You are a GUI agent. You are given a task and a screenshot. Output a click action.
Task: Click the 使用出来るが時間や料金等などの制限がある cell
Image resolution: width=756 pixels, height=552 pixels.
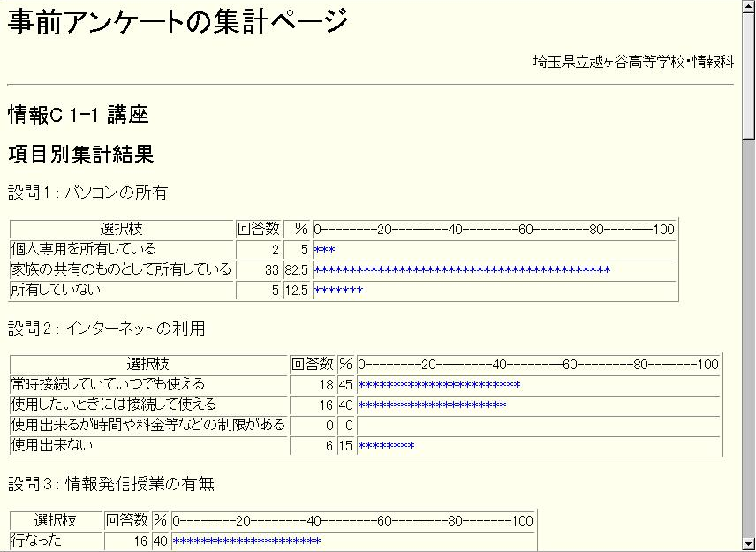pyautogui.click(x=148, y=425)
